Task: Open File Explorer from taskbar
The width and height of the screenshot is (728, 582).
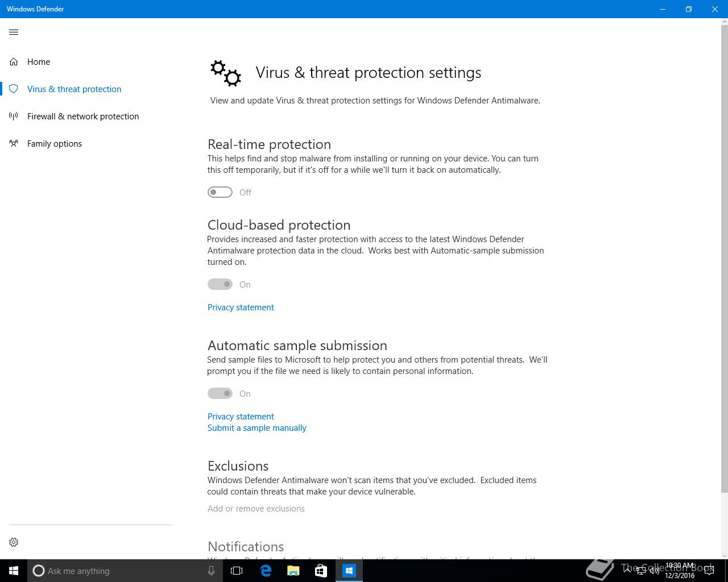Action: 293,571
